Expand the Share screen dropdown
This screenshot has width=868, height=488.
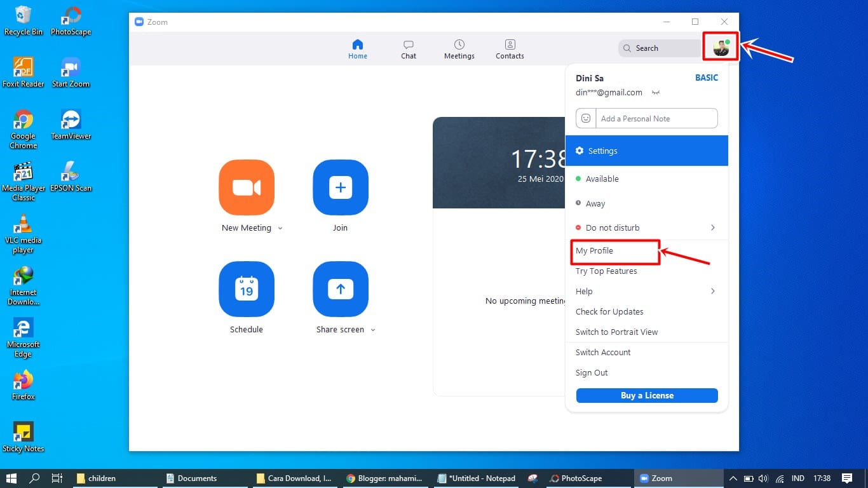373,330
